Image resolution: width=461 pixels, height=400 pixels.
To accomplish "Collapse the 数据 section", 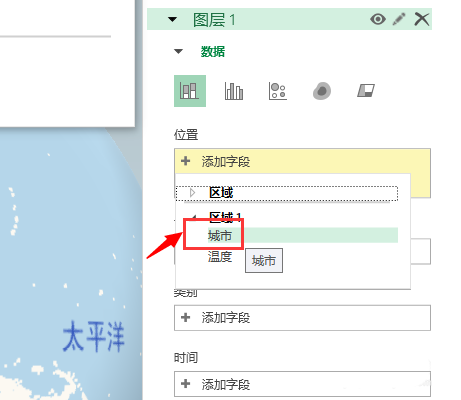I will (179, 51).
